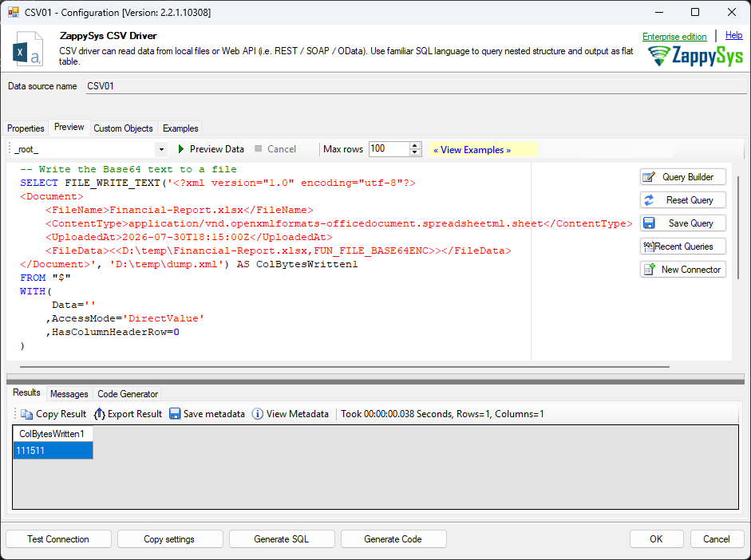This screenshot has width=751, height=560.
Task: Click the Generate Code button
Action: pos(393,539)
